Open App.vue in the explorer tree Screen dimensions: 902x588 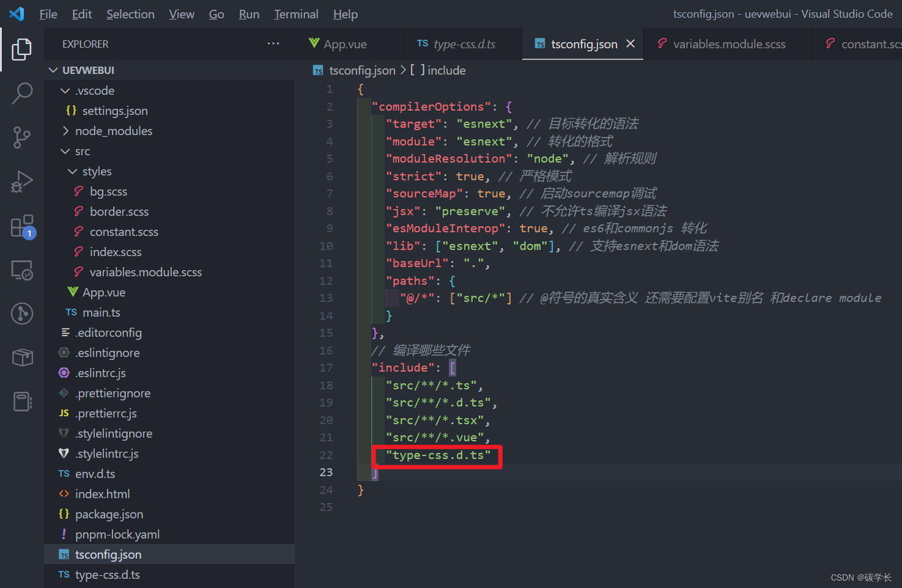169,292
